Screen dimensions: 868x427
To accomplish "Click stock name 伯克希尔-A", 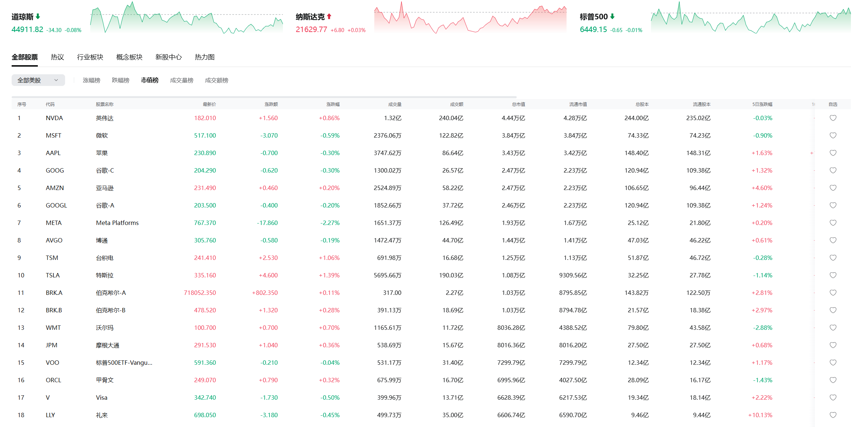I will [x=111, y=293].
